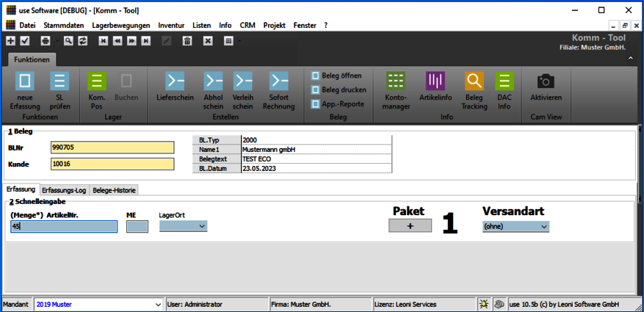The height and width of the screenshot is (312, 644).
Task: Activate the Cam View camera
Action: click(546, 81)
